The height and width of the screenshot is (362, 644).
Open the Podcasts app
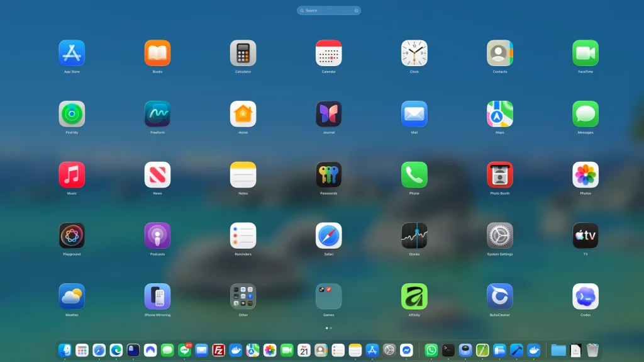coord(157,235)
